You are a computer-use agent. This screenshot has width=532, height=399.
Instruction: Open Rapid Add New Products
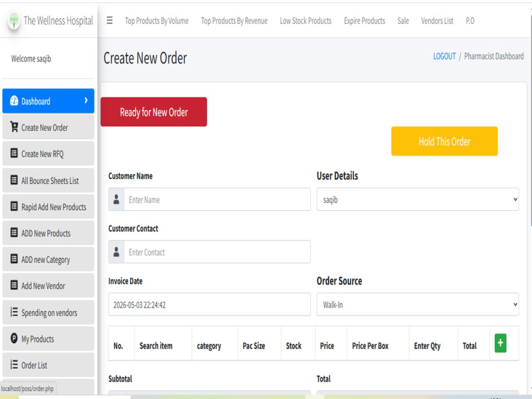pos(48,206)
